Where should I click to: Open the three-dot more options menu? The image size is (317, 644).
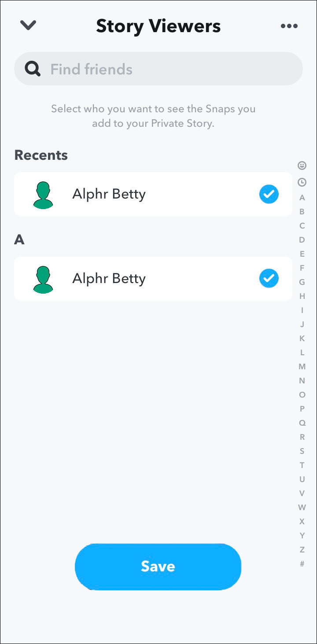[289, 26]
